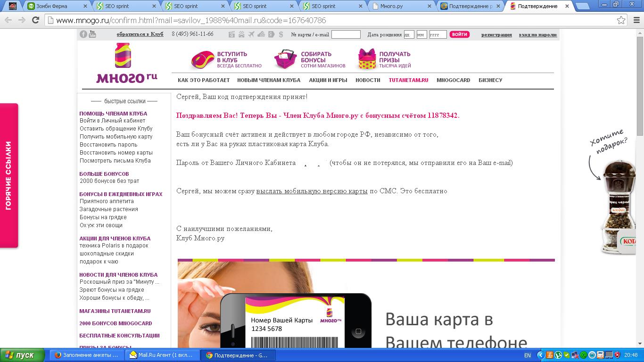This screenshot has height=362, width=644.
Task: Open 'техника Polaris в подарок' link
Action: (x=114, y=246)
